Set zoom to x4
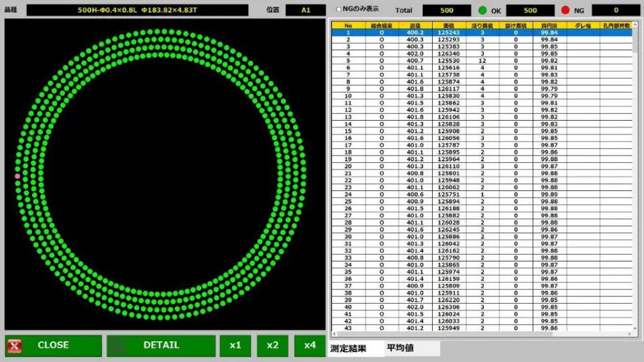The width and height of the screenshot is (644, 362). click(x=310, y=346)
